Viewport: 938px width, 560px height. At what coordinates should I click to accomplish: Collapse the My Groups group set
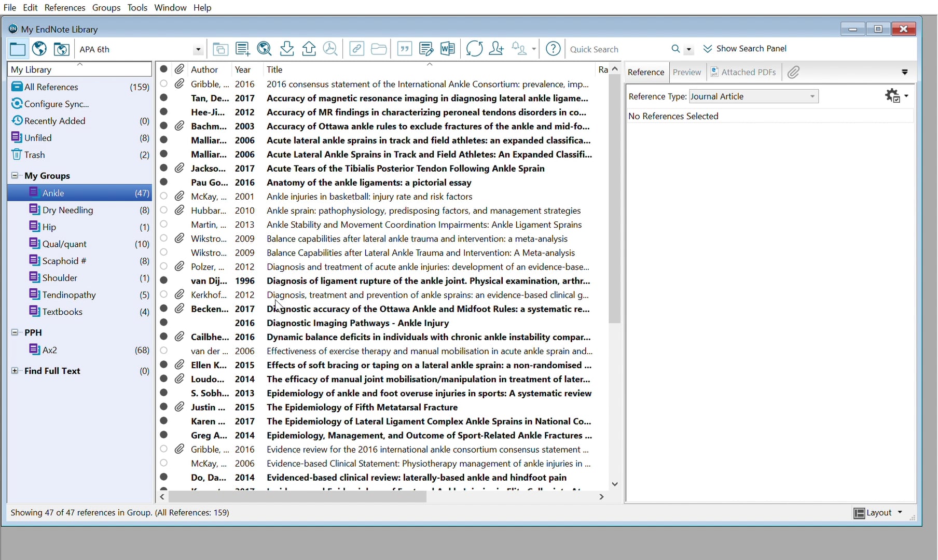(x=15, y=175)
